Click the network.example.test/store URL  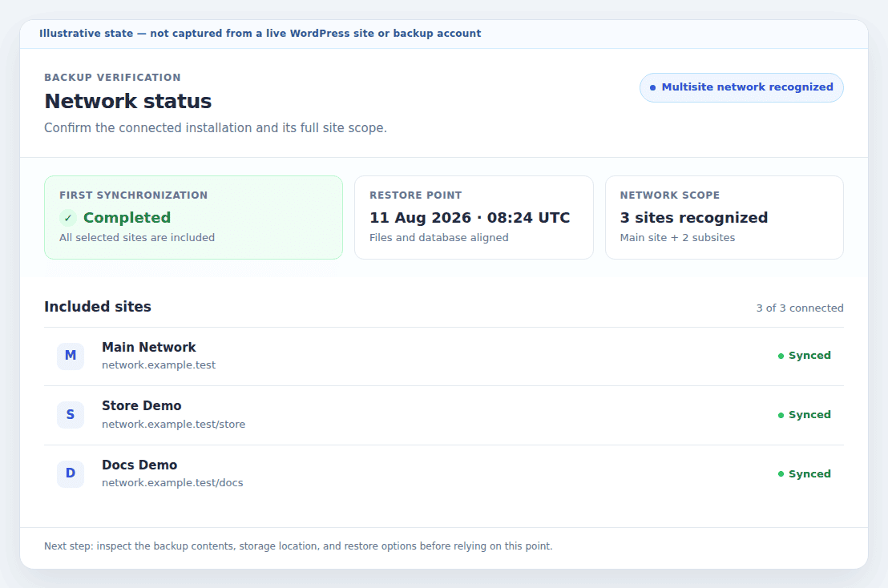pos(173,424)
